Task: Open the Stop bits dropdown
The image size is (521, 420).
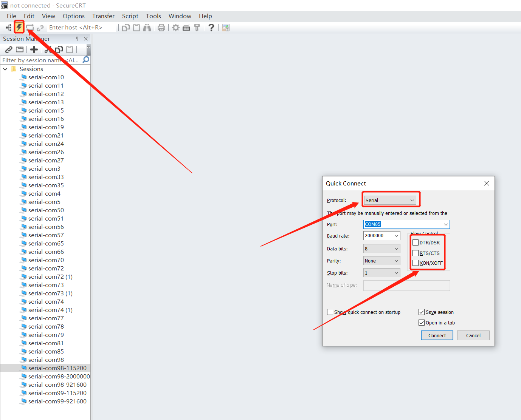Action: point(381,273)
